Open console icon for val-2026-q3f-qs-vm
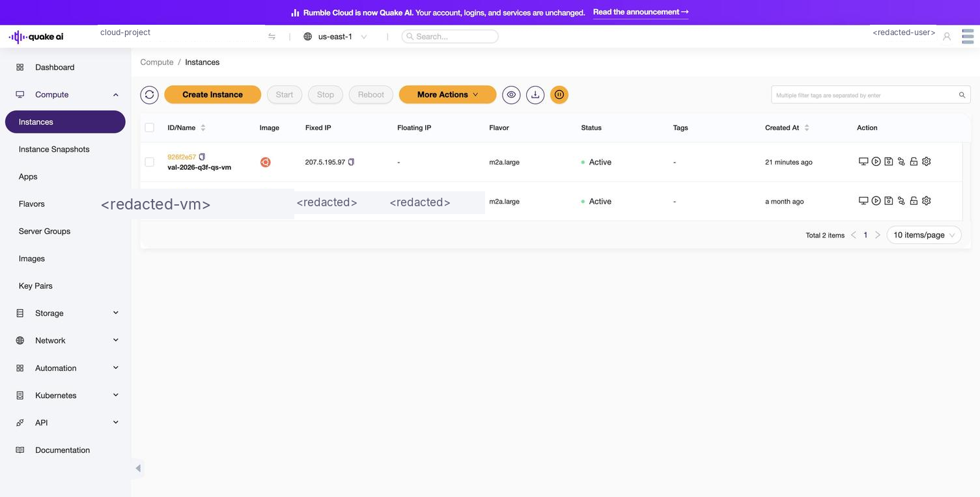Image resolution: width=980 pixels, height=497 pixels. tap(863, 162)
